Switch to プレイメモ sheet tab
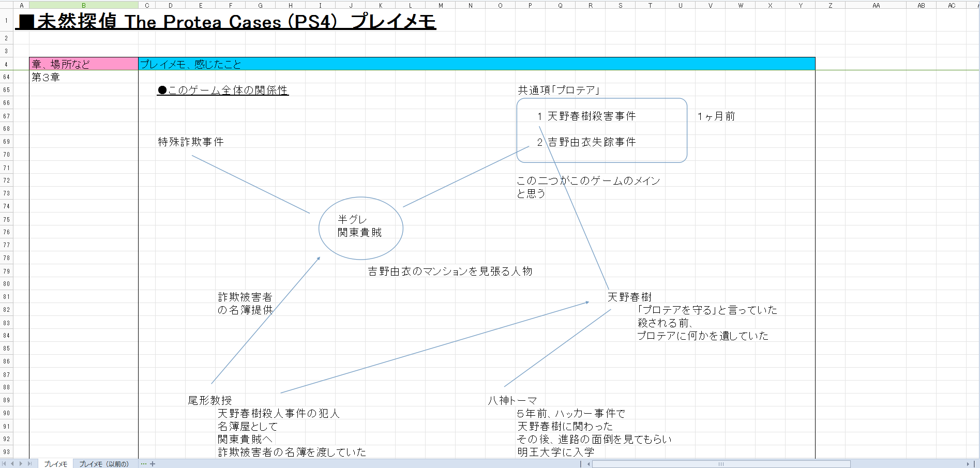This screenshot has width=980, height=468. [x=55, y=464]
